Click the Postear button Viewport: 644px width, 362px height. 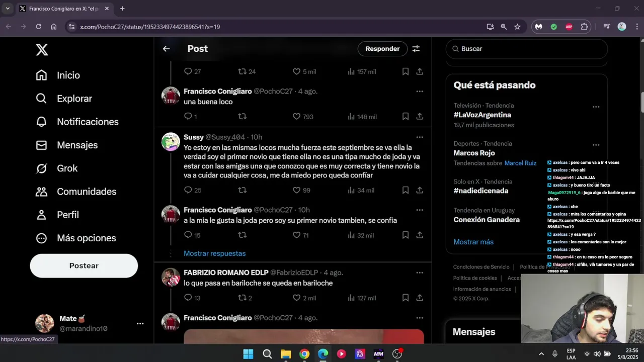[x=84, y=265]
